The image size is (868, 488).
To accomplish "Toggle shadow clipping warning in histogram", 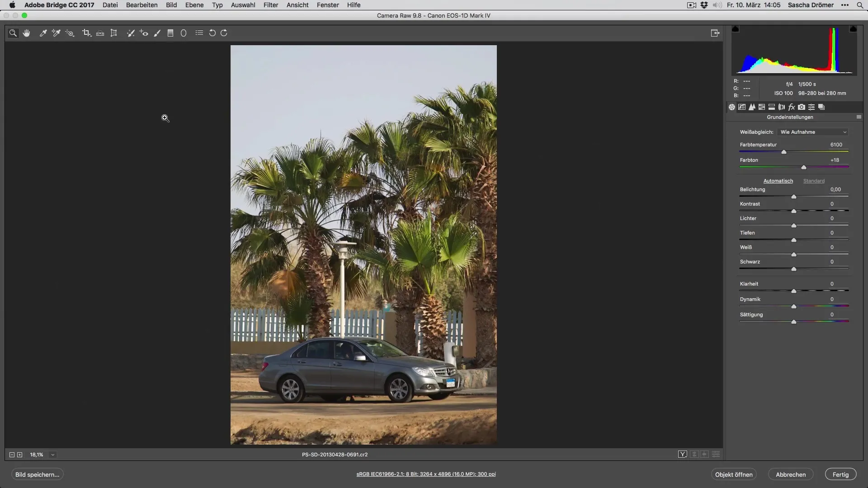I will [x=736, y=29].
